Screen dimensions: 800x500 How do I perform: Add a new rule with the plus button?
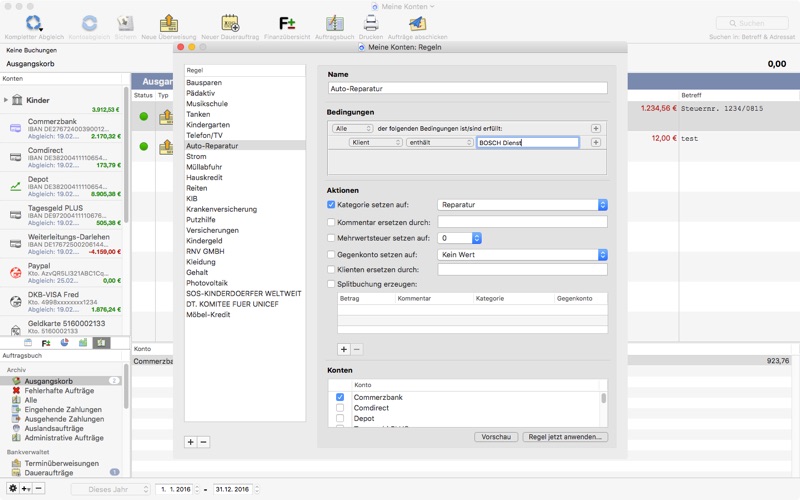(x=190, y=442)
